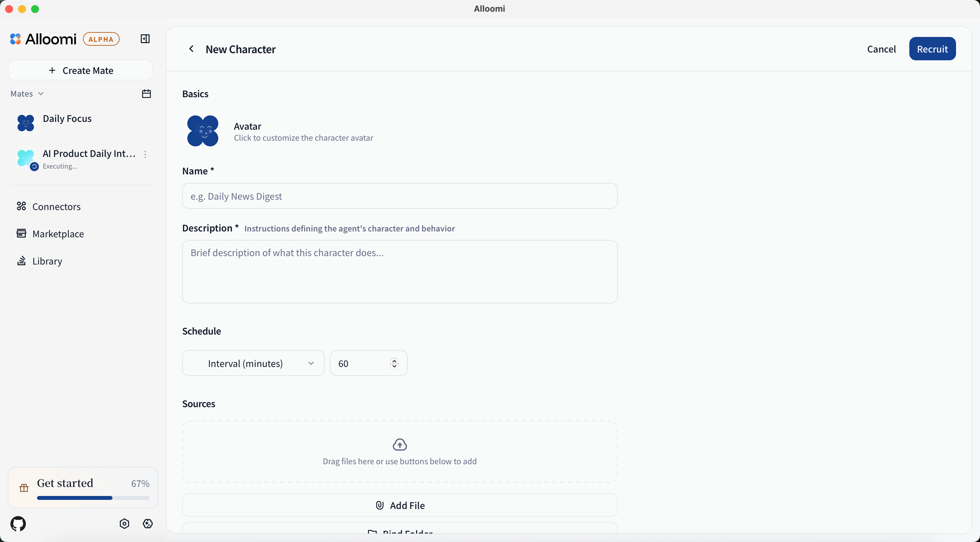Click Cancel to discard new character
980x542 pixels.
coord(881,49)
